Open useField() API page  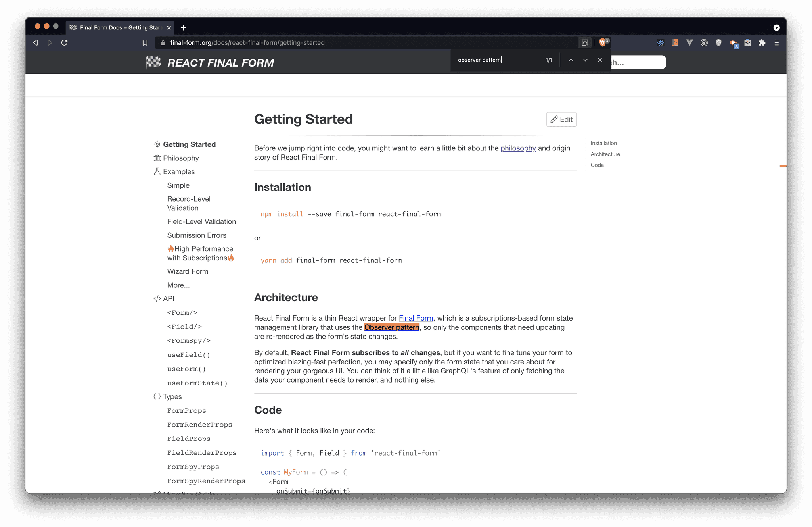[189, 355]
